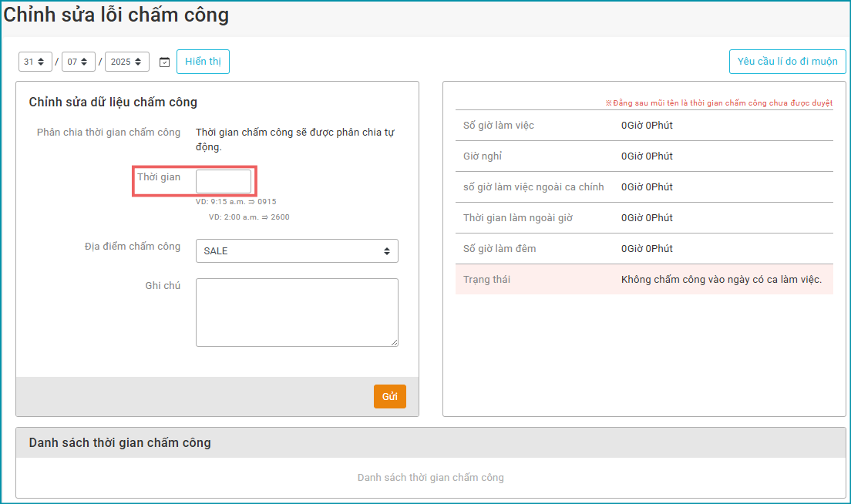
Task: Click inside the Ghi chú notes textarea
Action: click(297, 312)
